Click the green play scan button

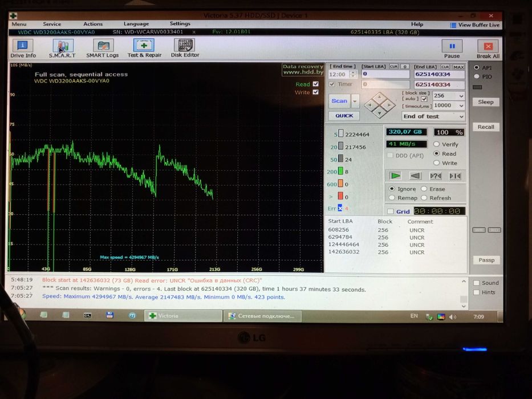(395, 176)
